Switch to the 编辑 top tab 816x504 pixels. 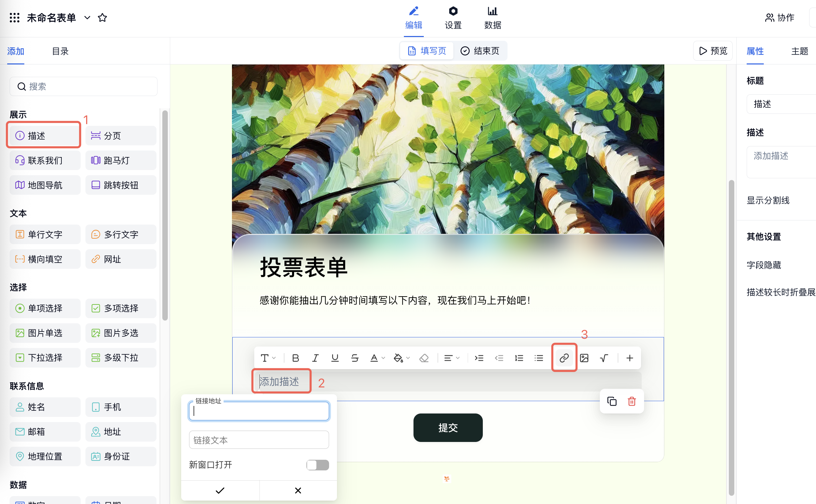(x=413, y=18)
